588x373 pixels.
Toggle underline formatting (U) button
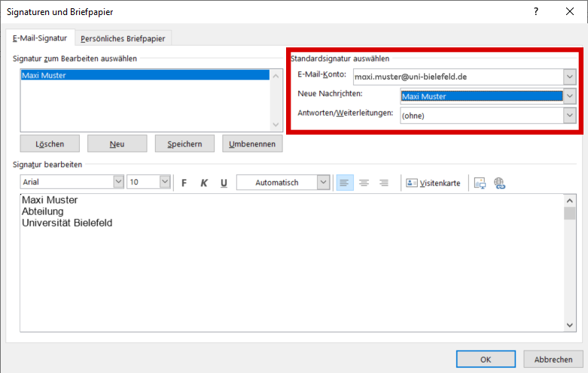click(x=224, y=183)
